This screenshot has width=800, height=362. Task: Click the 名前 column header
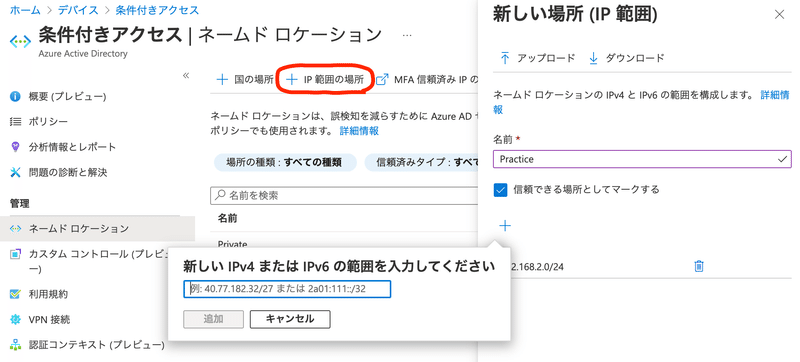[x=228, y=218]
